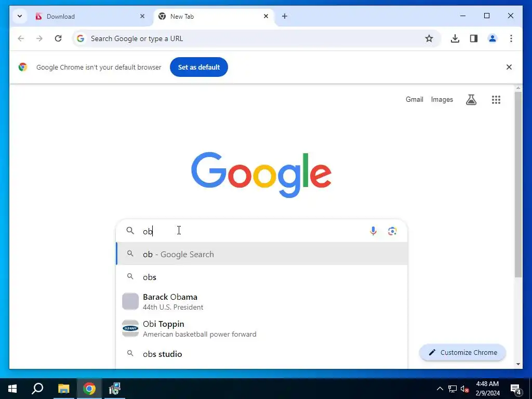Show hidden system tray icons
The image size is (532, 399).
pos(440,389)
